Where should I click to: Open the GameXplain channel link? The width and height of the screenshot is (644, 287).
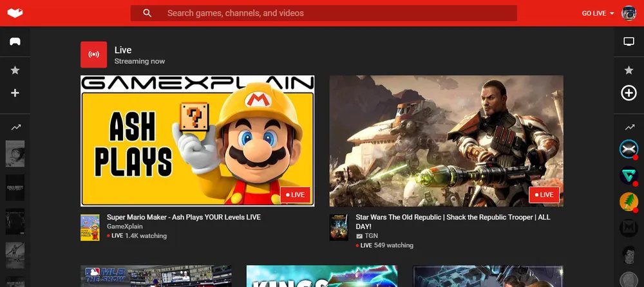pyautogui.click(x=124, y=227)
